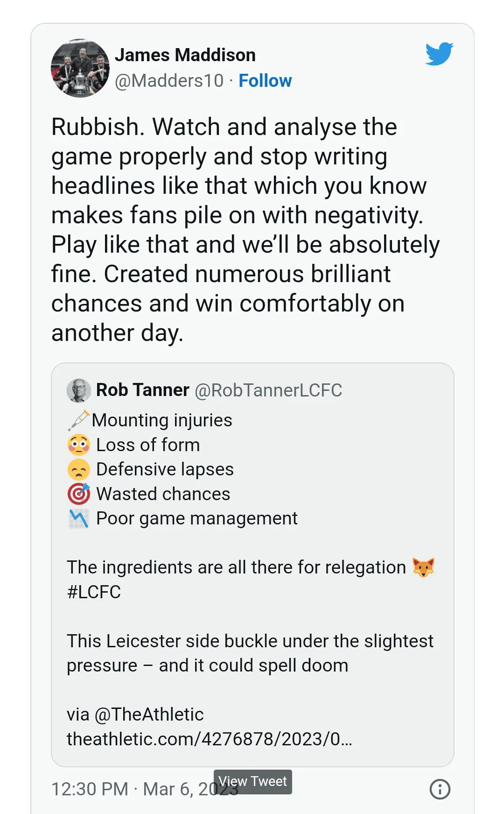
Task: Click the crutch emoji beside Mounting injuries
Action: 78,420
